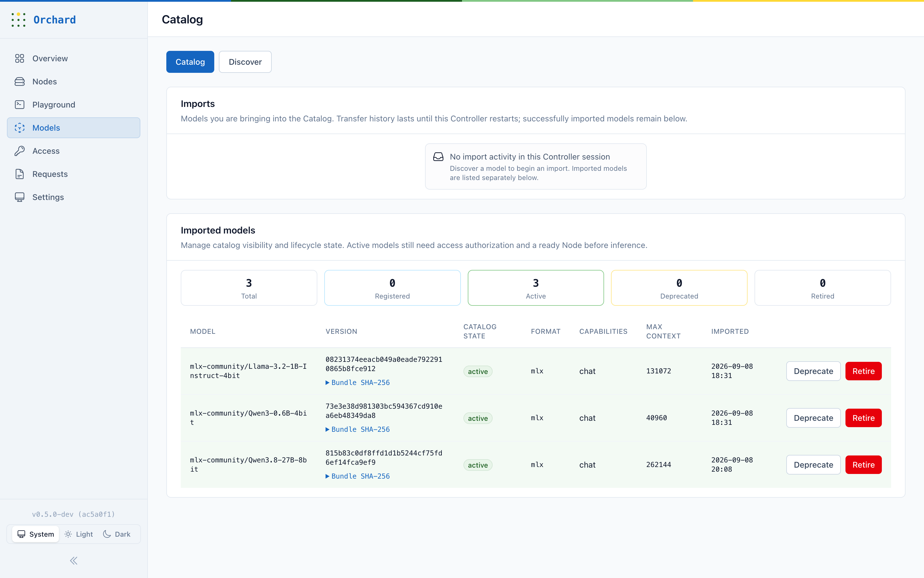Expand Bundle SHA-256 for Qwen3-0.6B-4bit model
Image resolution: width=924 pixels, height=578 pixels.
pyautogui.click(x=358, y=429)
